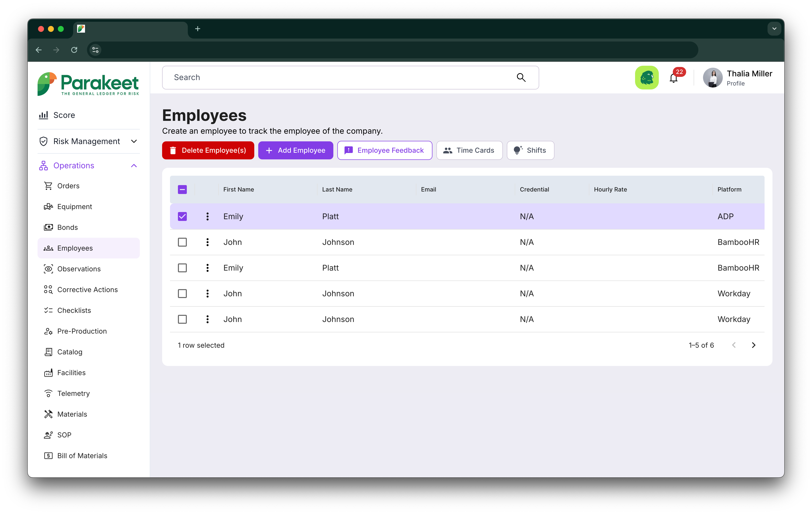Open Observations in the sidebar
Viewport: 812px width, 514px height.
click(79, 269)
